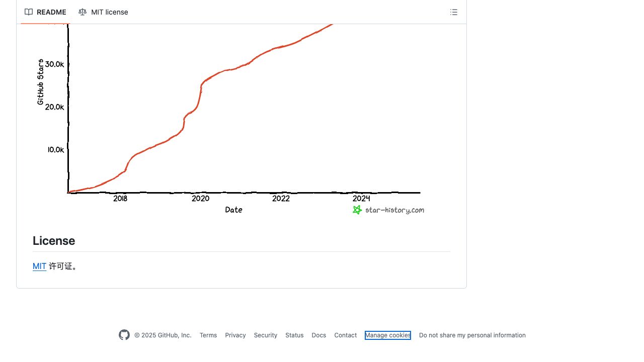Open the README outline icon

pyautogui.click(x=454, y=12)
